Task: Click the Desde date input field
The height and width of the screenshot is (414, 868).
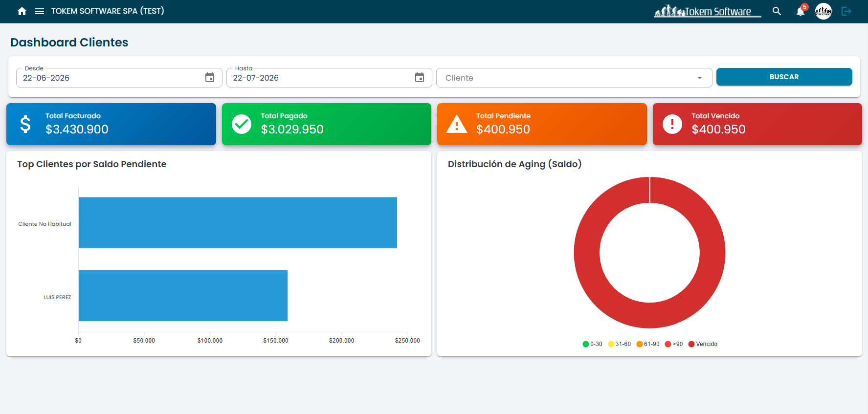Action: (x=119, y=78)
